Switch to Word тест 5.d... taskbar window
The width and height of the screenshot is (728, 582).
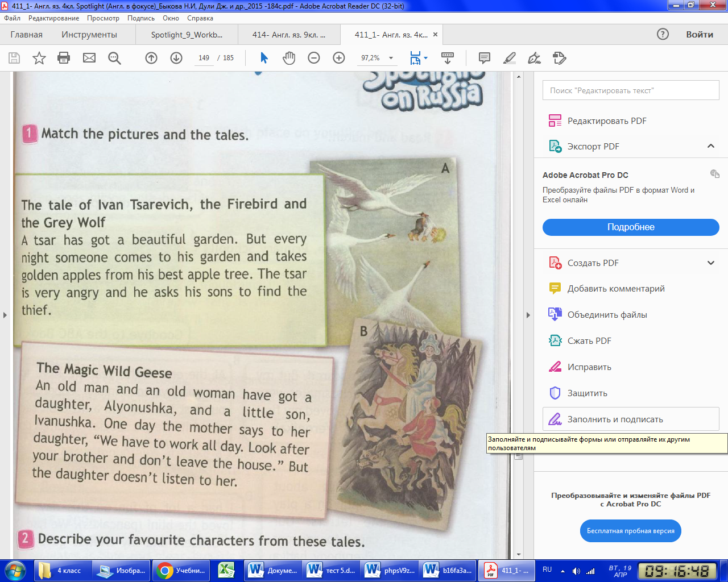coord(331,570)
